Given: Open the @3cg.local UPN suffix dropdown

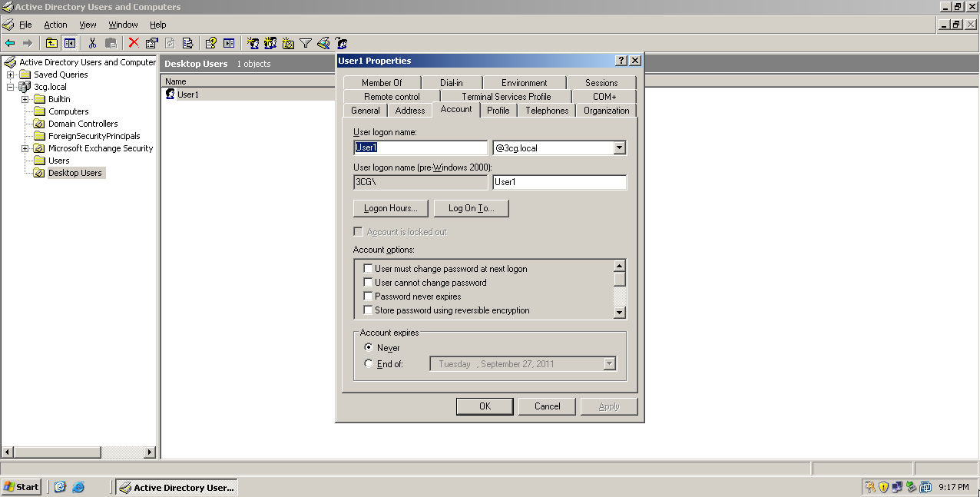Looking at the screenshot, I should click(x=619, y=148).
